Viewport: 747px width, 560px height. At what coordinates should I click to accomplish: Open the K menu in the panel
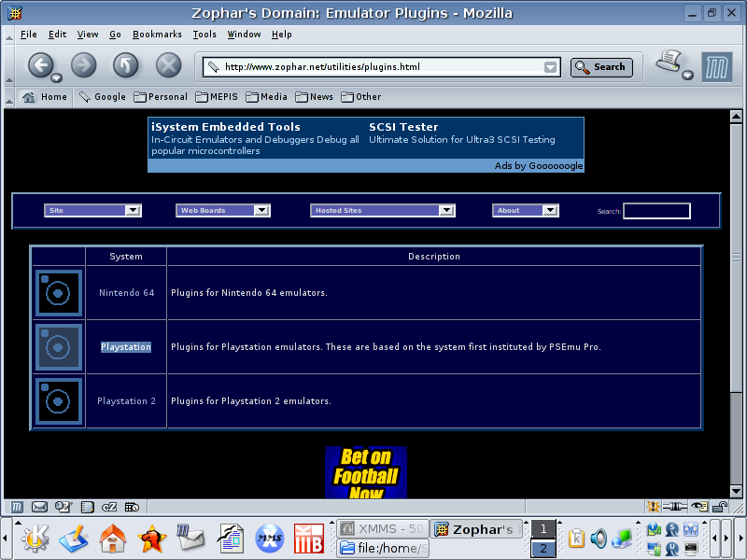click(35, 537)
